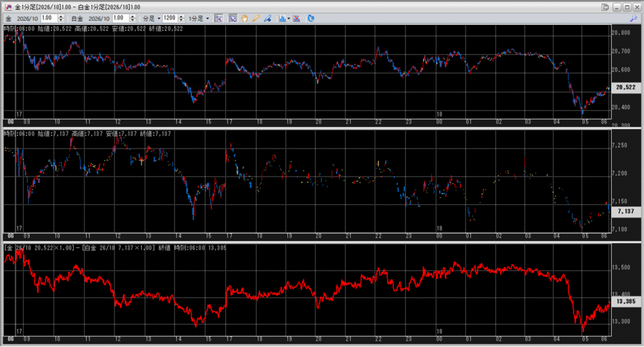Click the 金 multiplier stepper arrows

click(x=61, y=18)
